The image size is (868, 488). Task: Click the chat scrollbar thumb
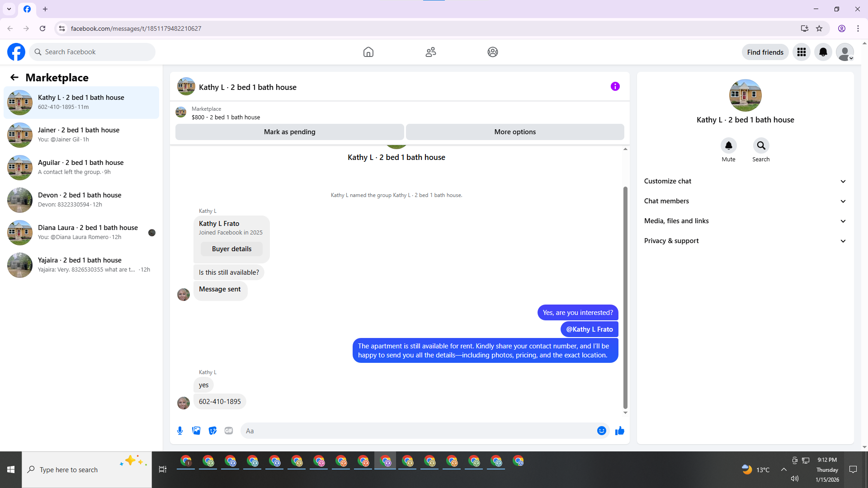click(x=625, y=298)
